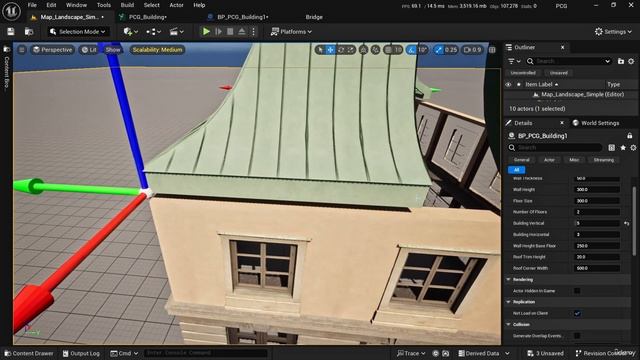The image size is (640, 360).
Task: Open the Perspective view mode menu
Action: click(x=52, y=50)
